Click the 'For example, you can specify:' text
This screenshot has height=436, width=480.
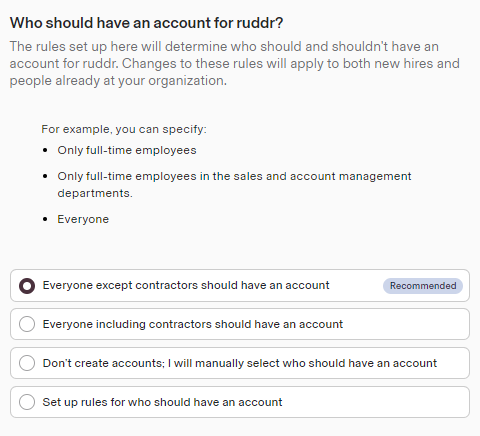tap(124, 129)
